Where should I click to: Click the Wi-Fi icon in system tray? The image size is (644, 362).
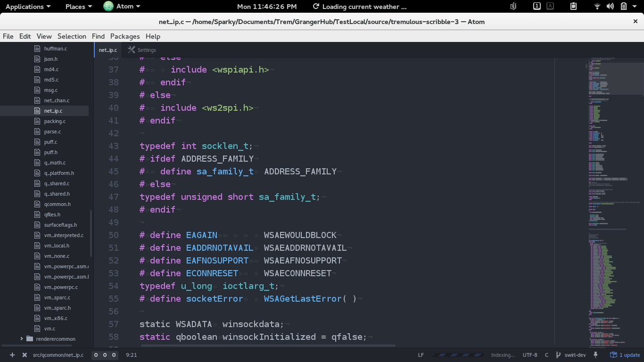pos(597,7)
